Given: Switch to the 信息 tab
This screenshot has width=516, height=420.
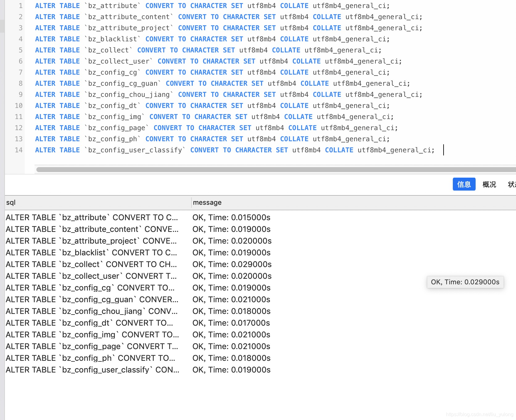Looking at the screenshot, I should click(x=464, y=184).
